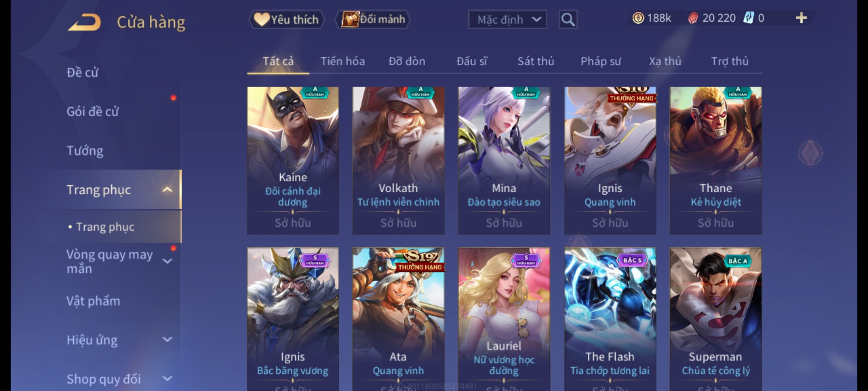Open the search magnifier icon
This screenshot has width=868, height=391.
pos(568,20)
